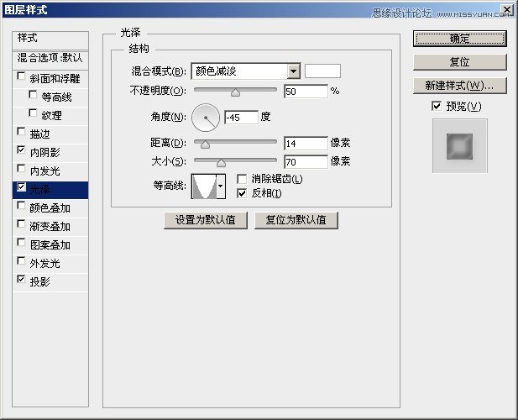Enable the 颜色叠加 checkbox
This screenshot has height=420, width=518.
coord(21,206)
